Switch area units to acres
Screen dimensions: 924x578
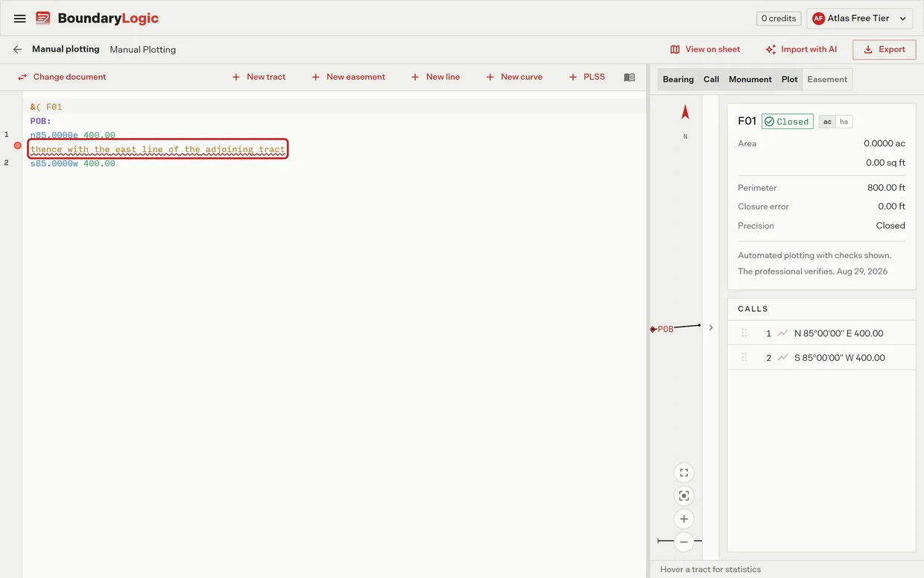pos(827,122)
